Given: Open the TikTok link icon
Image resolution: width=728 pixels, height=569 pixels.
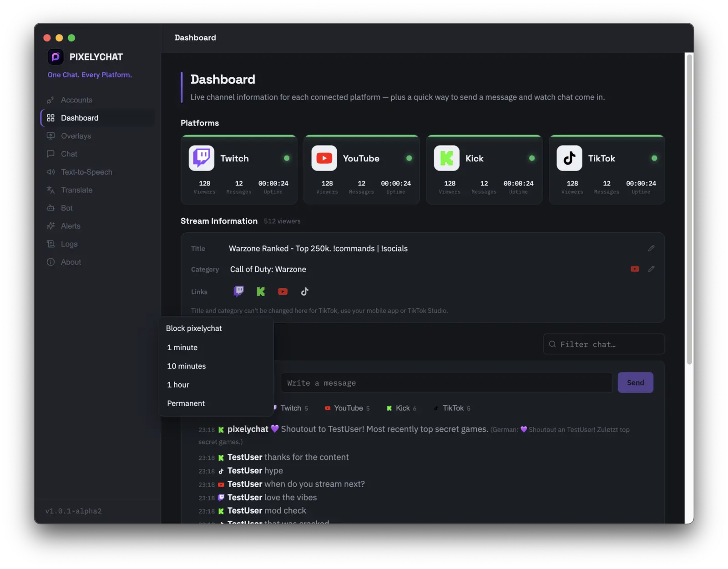Looking at the screenshot, I should (304, 292).
